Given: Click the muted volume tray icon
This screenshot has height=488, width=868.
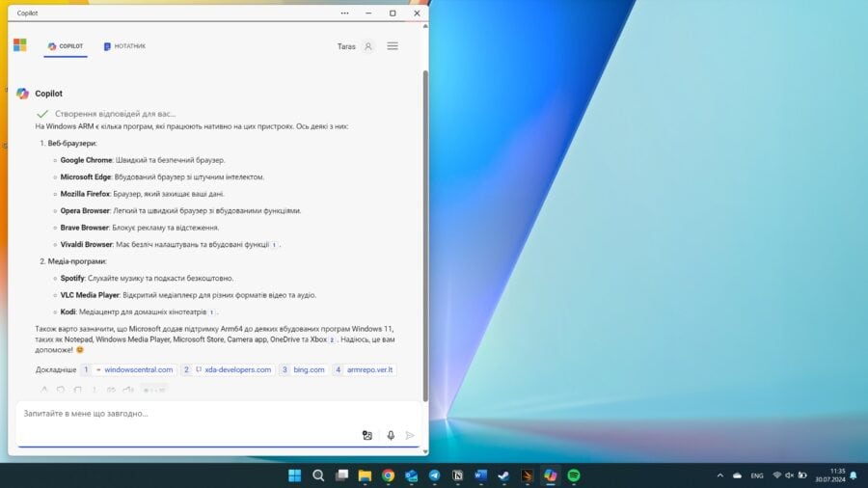Looking at the screenshot, I should [x=789, y=475].
